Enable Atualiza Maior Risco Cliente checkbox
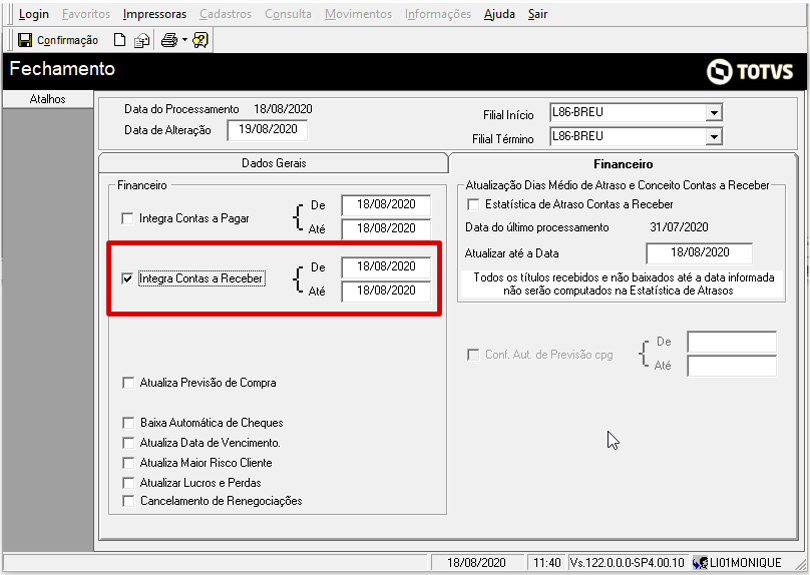The image size is (810, 575). click(128, 462)
